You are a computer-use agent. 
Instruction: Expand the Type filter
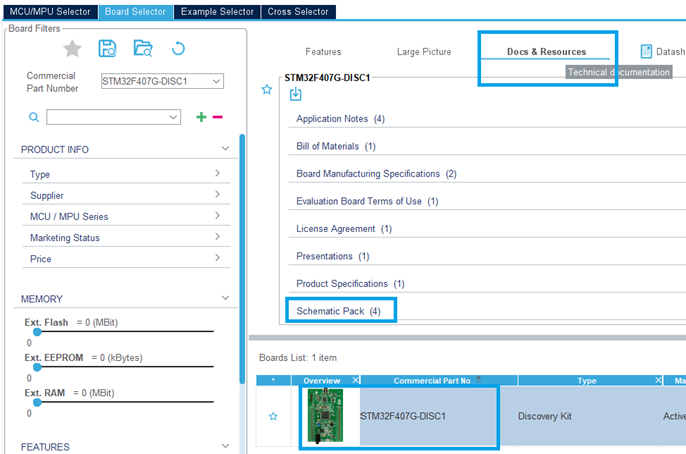pyautogui.click(x=217, y=173)
